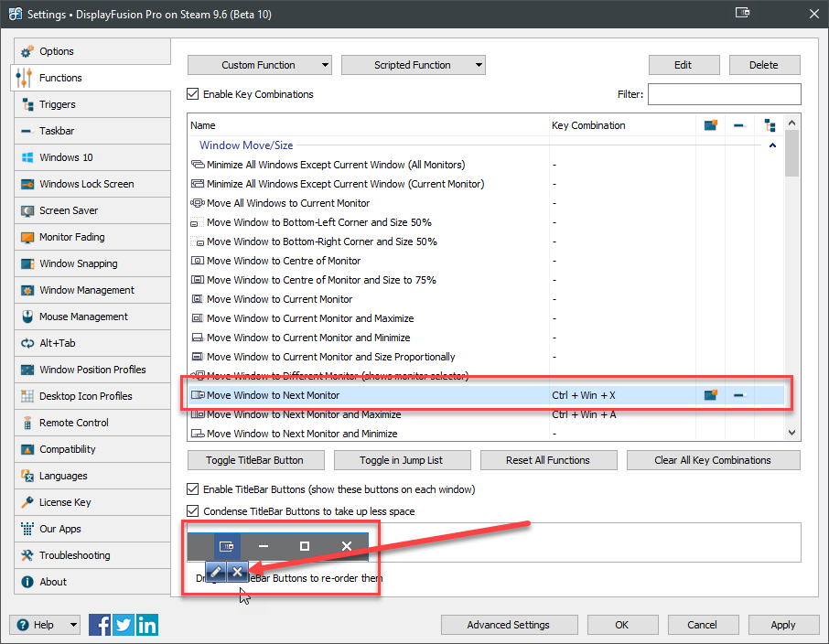The height and width of the screenshot is (644, 829).
Task: Click the pencil edit icon under TitleBar preview
Action: tap(215, 572)
